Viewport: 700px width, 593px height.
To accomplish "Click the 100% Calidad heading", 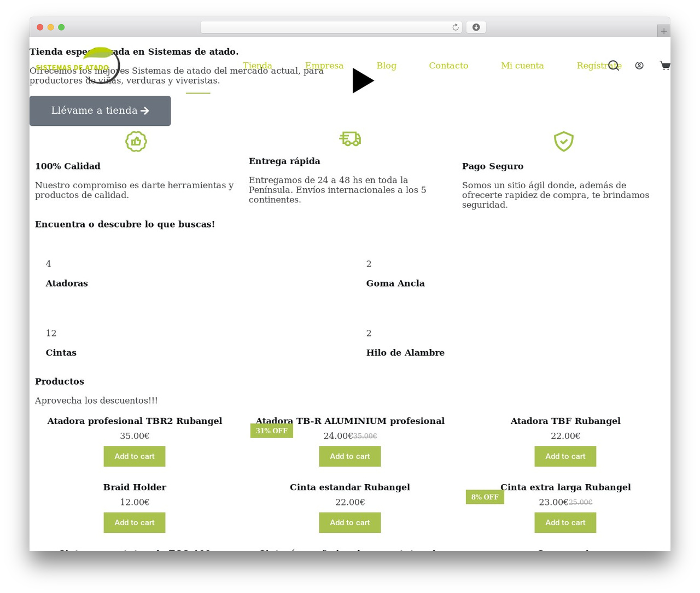I will (x=68, y=166).
